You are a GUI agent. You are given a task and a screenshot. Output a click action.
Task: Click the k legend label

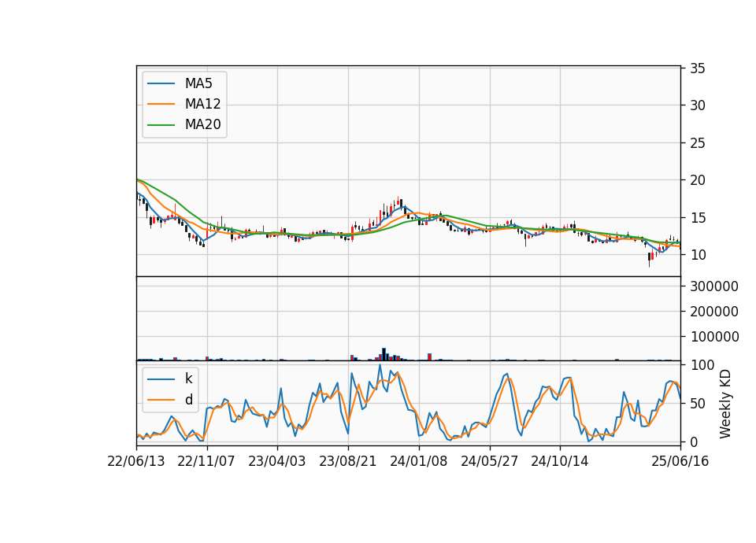[188, 379]
